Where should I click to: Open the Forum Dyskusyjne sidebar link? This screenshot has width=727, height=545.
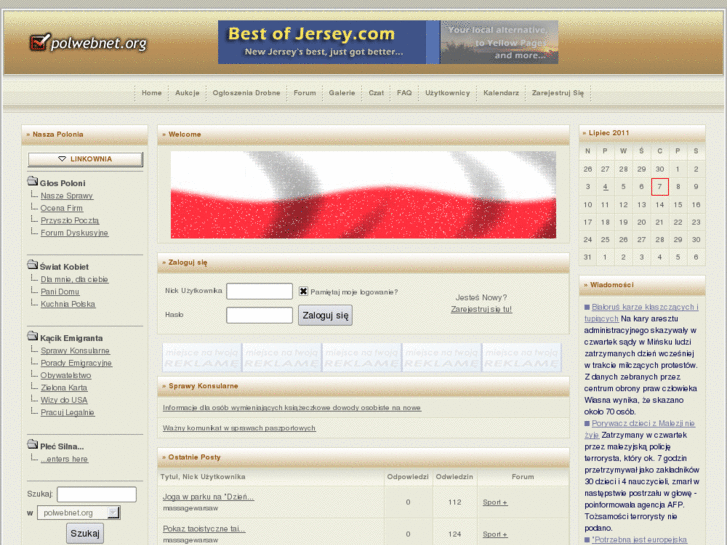(74, 233)
